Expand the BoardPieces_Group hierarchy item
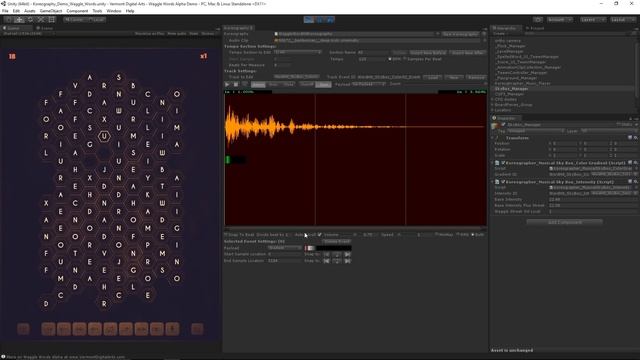 coord(493,105)
